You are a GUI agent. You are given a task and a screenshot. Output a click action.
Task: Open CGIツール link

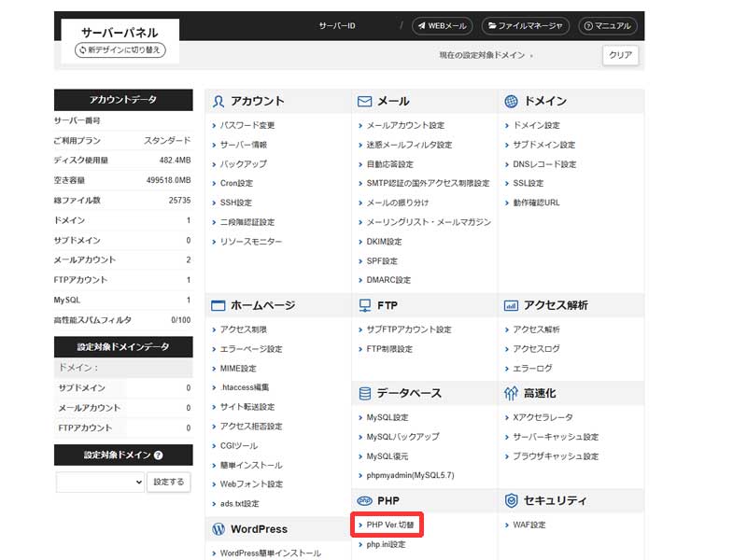[x=239, y=446]
